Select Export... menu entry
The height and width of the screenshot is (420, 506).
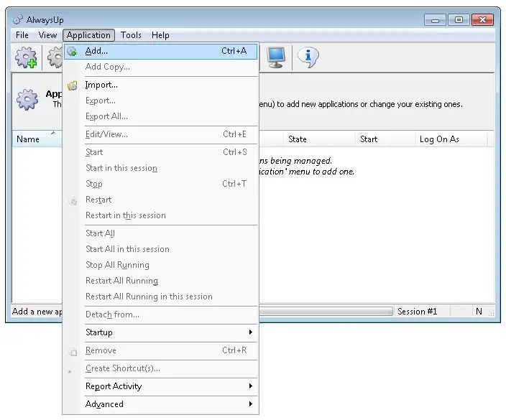pos(161,101)
